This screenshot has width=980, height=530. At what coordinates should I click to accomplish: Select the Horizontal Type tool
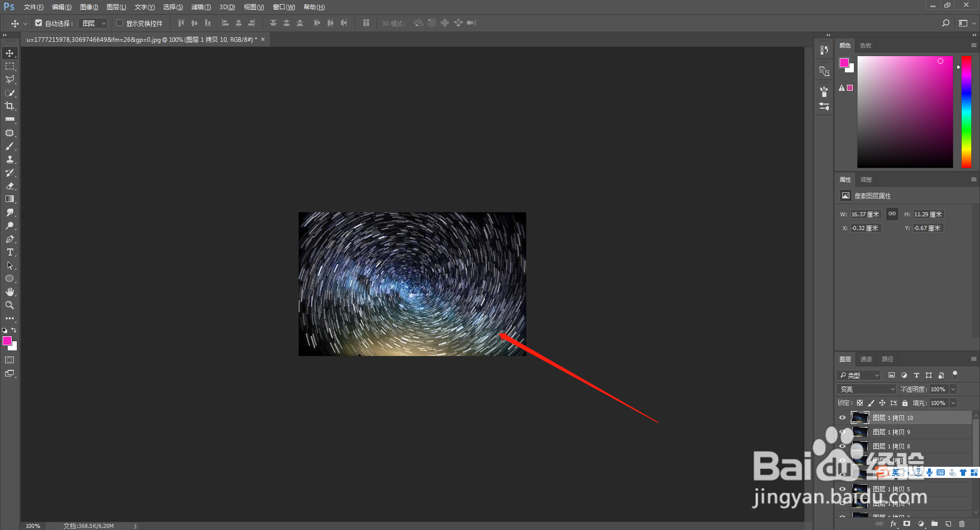(x=10, y=252)
